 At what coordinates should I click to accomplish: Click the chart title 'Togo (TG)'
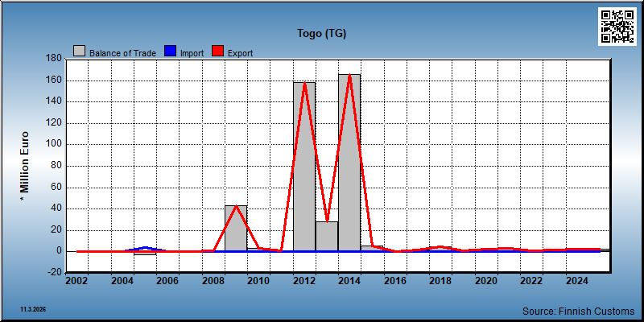[x=321, y=34]
